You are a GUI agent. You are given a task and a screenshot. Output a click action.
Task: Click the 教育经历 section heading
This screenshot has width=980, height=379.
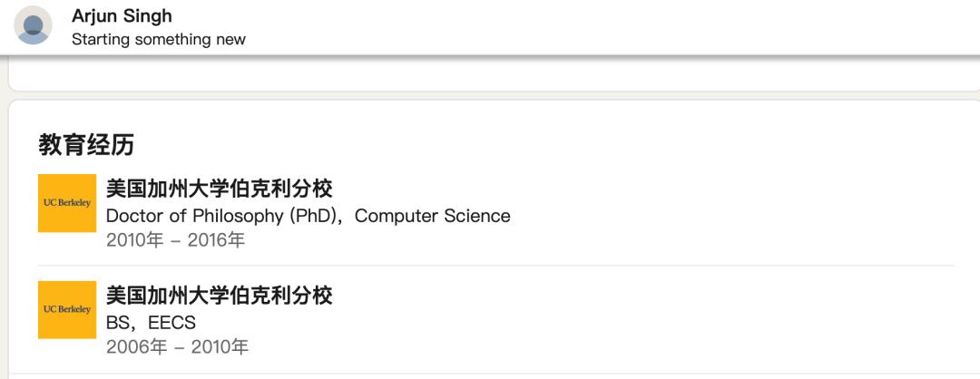(x=86, y=145)
